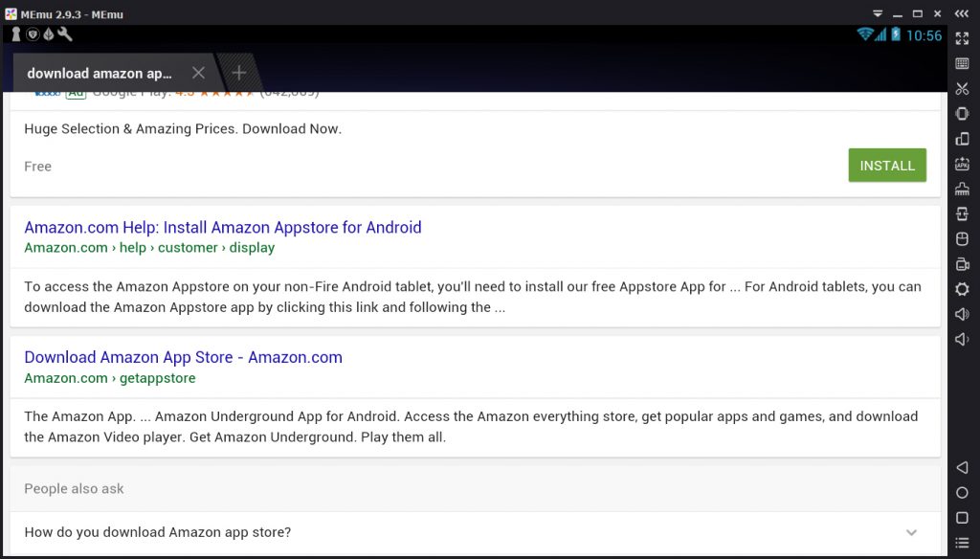
Task: Tap the Android recent apps square
Action: (962, 518)
